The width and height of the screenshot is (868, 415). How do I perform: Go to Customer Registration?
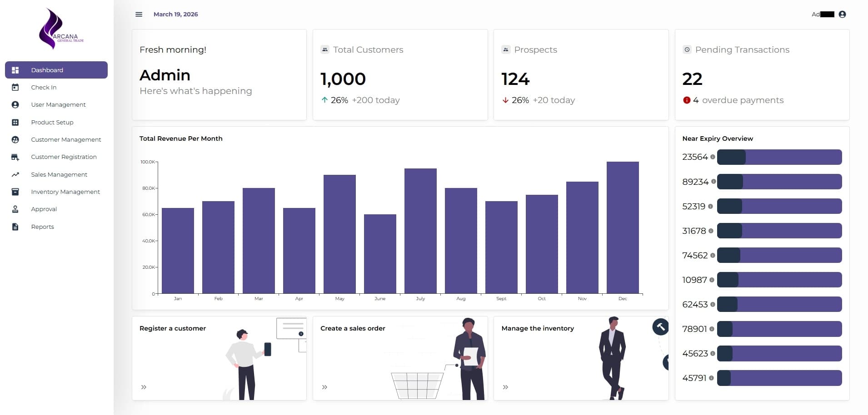(64, 157)
